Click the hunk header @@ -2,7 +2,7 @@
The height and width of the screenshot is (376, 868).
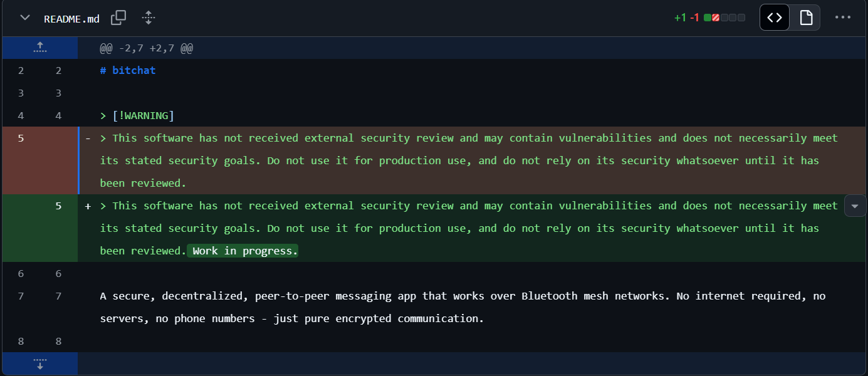click(x=145, y=48)
